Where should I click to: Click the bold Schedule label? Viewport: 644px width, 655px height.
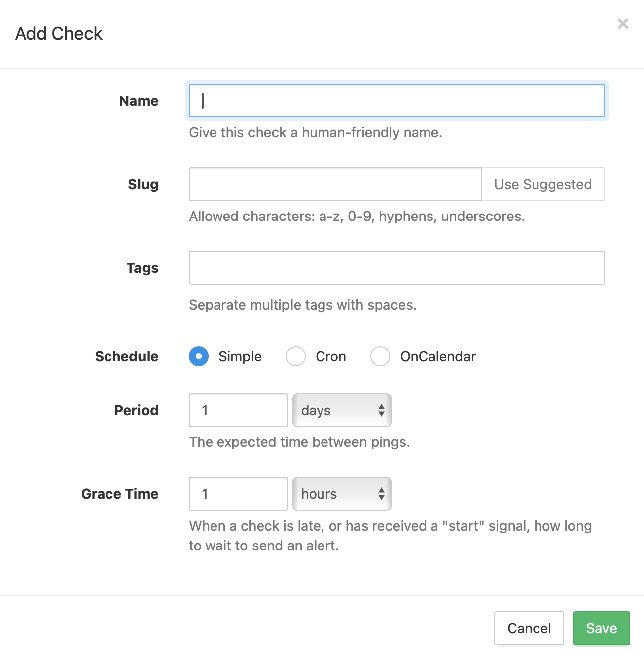tap(127, 356)
